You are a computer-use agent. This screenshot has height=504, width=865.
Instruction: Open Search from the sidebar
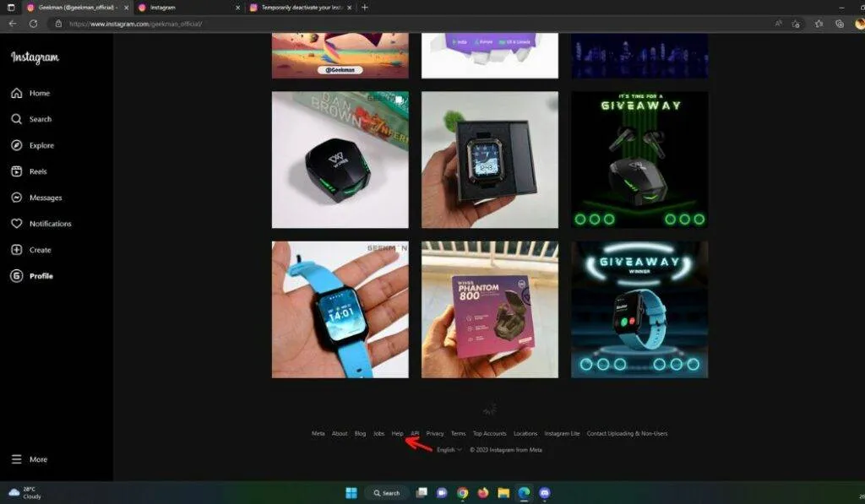click(31, 119)
